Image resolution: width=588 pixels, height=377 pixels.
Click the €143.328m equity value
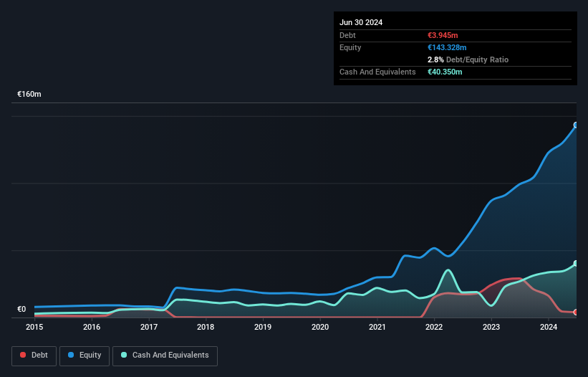pyautogui.click(x=447, y=47)
